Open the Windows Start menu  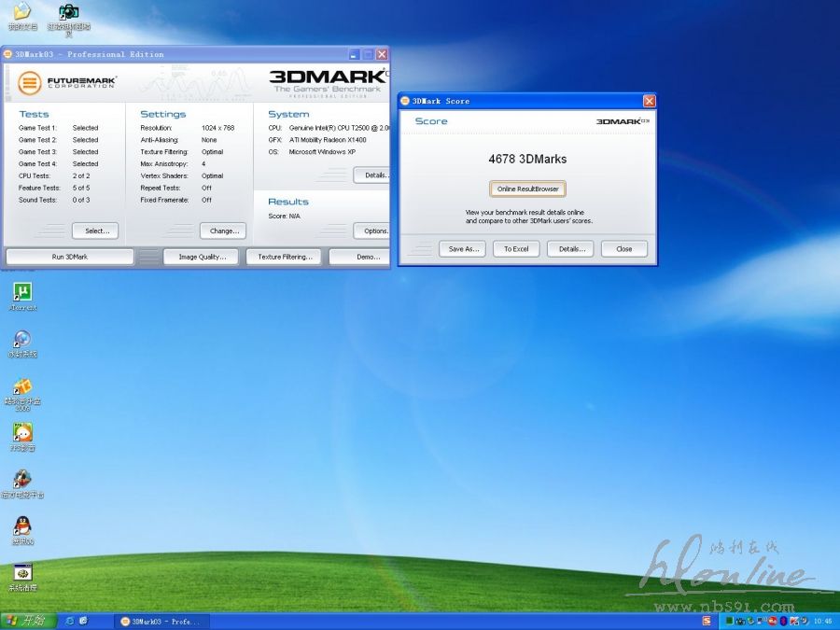(x=27, y=621)
